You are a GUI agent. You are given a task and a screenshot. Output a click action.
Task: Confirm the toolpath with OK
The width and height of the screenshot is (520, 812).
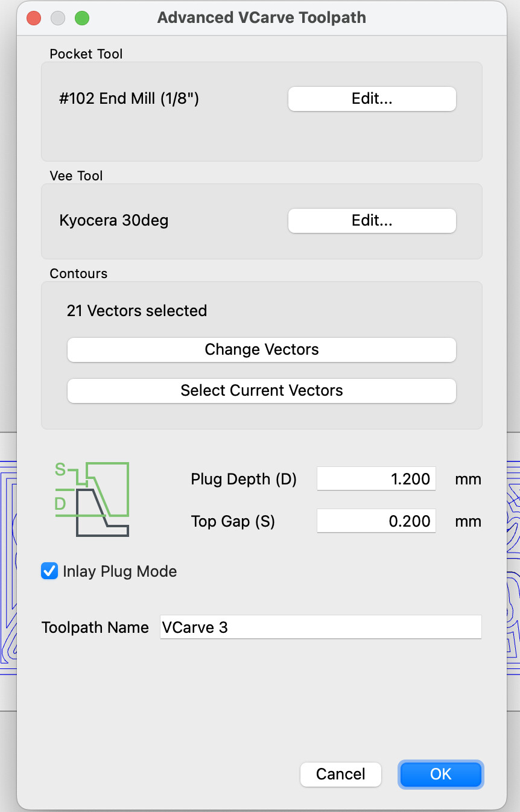coord(440,774)
